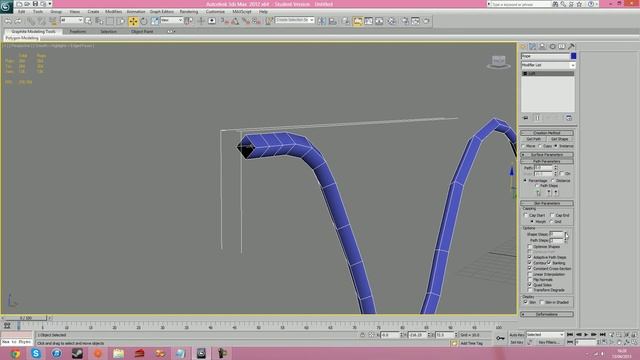
Task: Select the Scale transform tool
Action: (155, 21)
